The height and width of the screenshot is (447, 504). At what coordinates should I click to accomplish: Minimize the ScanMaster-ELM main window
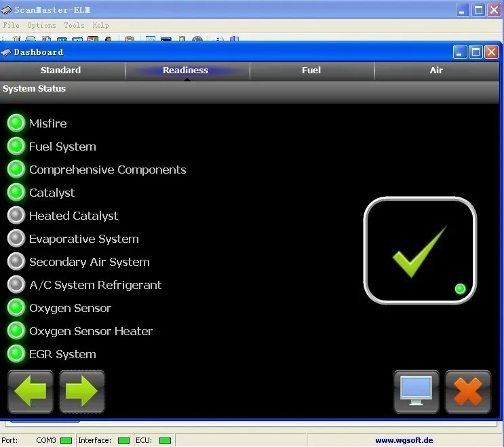(463, 10)
